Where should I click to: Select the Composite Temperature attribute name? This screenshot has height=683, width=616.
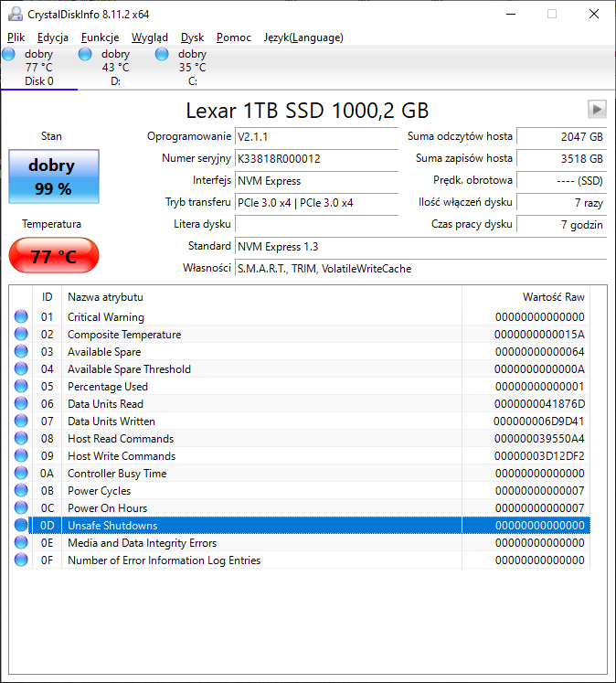(x=124, y=335)
